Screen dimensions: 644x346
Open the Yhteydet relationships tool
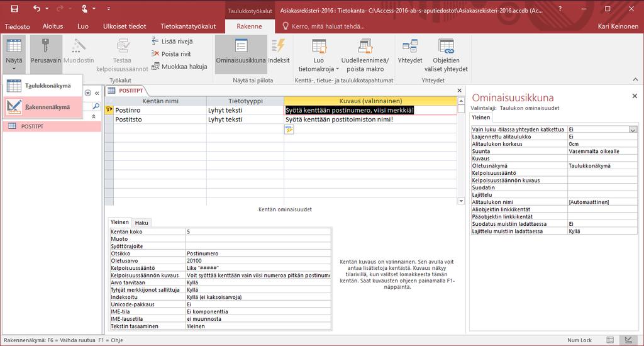(410, 52)
